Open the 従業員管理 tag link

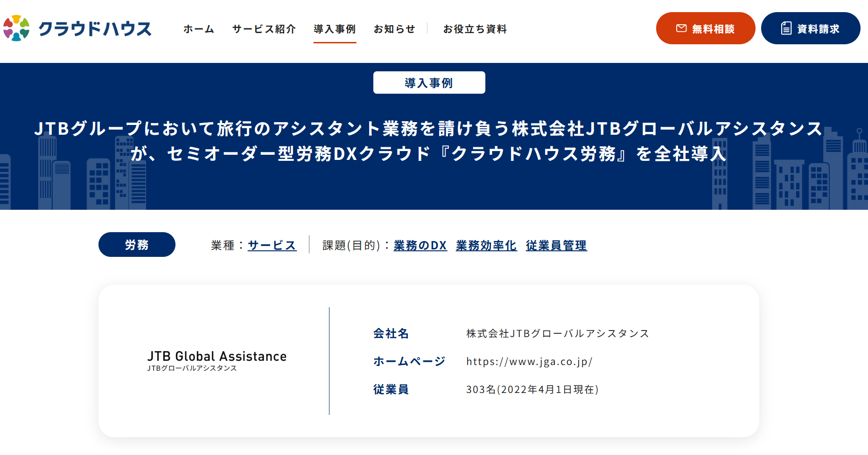(x=556, y=245)
